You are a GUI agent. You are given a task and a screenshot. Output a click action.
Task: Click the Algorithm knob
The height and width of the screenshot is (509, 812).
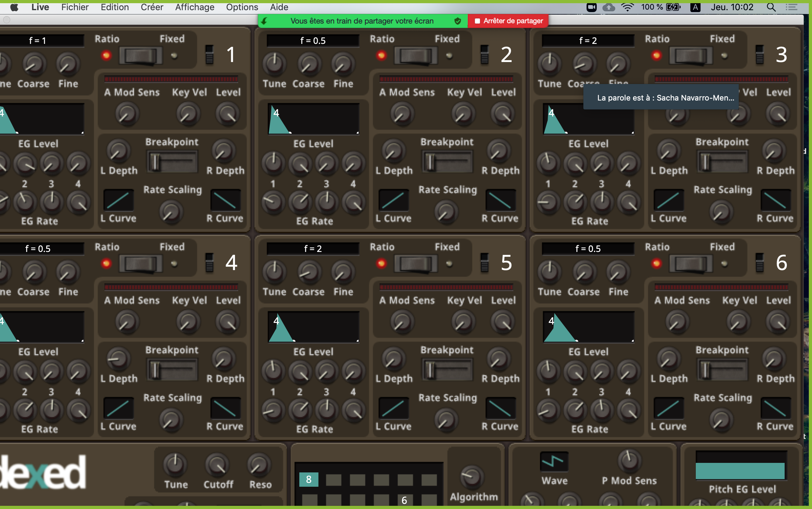tap(472, 476)
